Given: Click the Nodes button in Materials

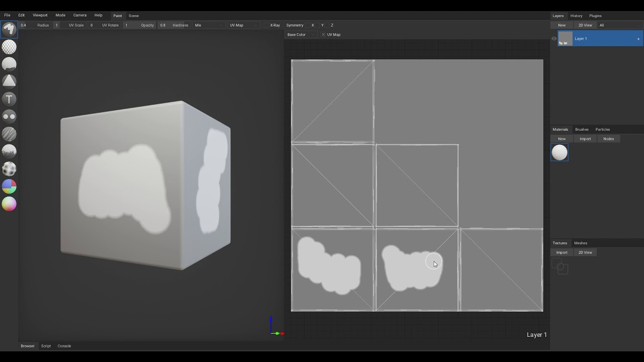Looking at the screenshot, I should click(608, 139).
